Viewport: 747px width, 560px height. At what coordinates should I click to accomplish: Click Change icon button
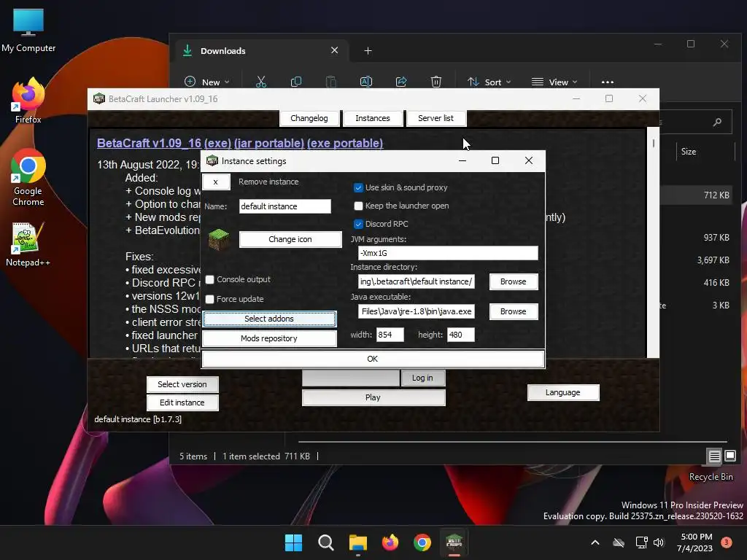290,239
